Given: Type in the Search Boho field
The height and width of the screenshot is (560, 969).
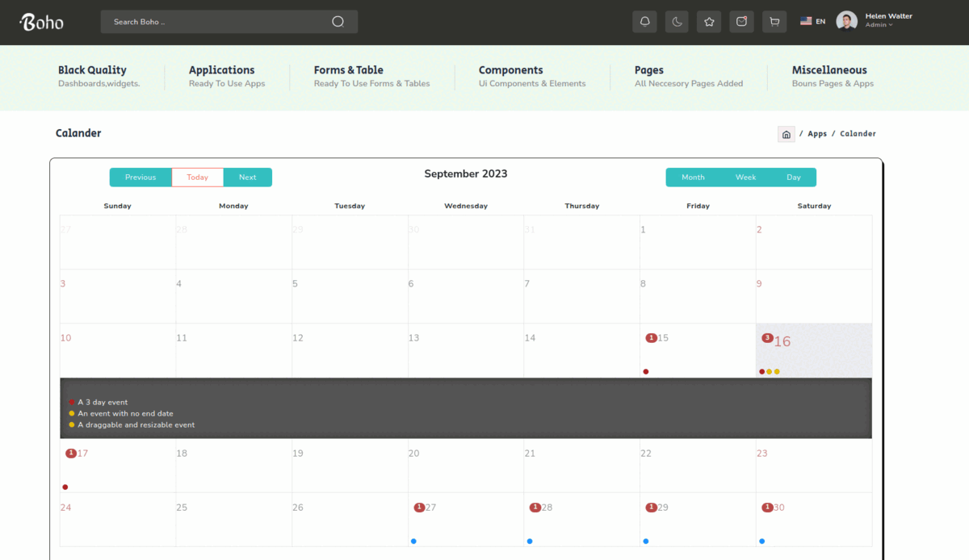Looking at the screenshot, I should point(218,22).
